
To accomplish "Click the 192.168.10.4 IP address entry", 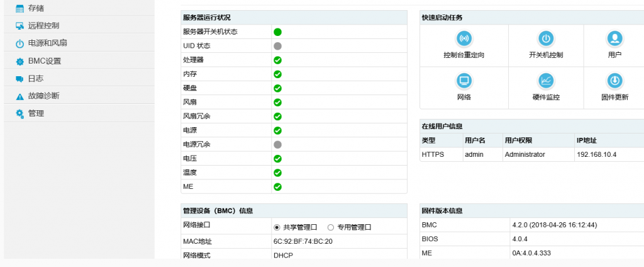I will click(596, 154).
